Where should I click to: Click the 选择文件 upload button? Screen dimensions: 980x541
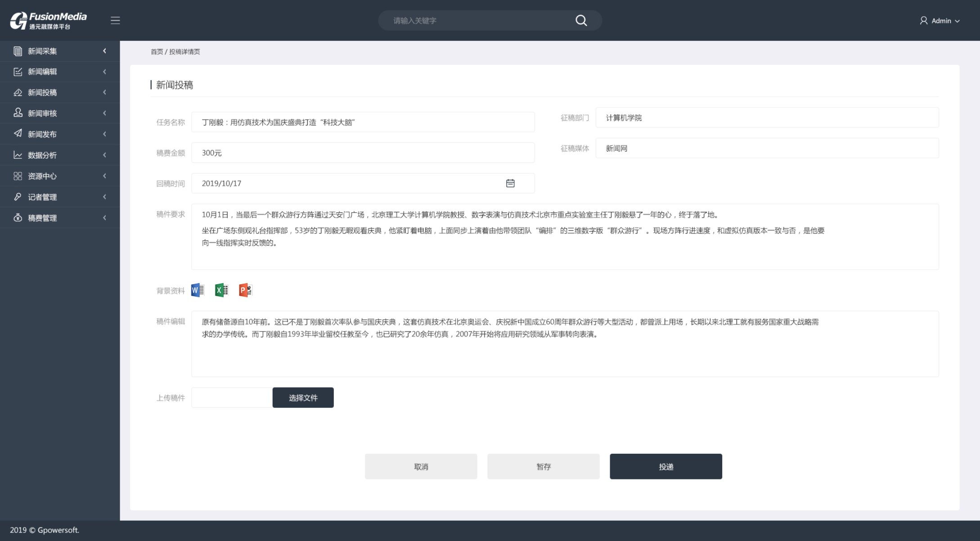click(x=302, y=397)
